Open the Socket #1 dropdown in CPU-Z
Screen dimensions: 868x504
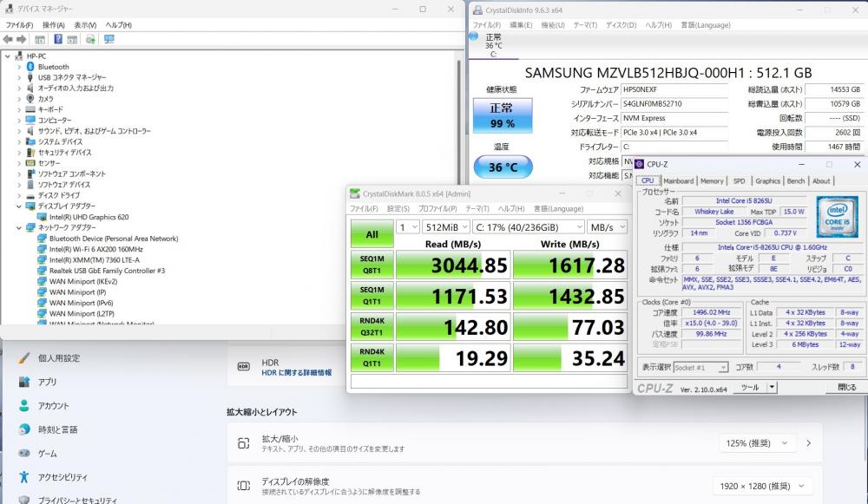(700, 367)
